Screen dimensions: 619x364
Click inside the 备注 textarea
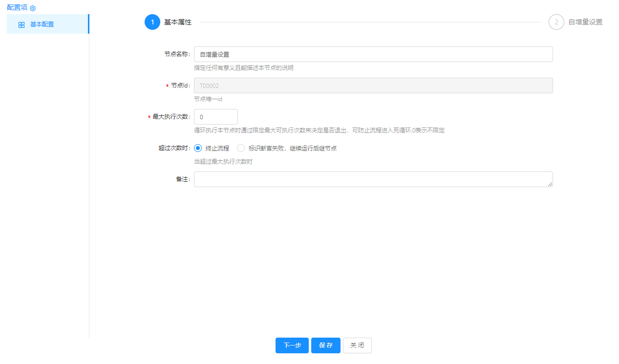[373, 179]
